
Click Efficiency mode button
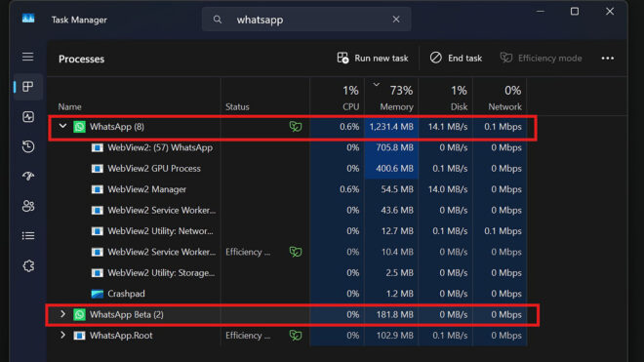(x=541, y=59)
